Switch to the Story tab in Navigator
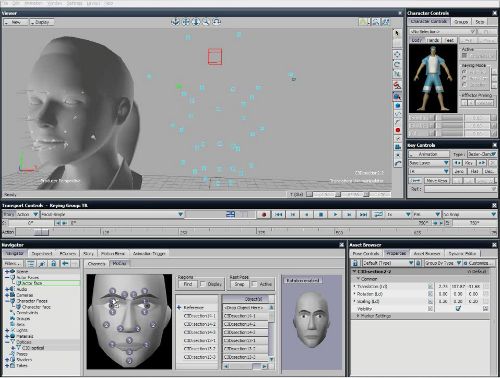The height and width of the screenshot is (378, 500). point(88,254)
